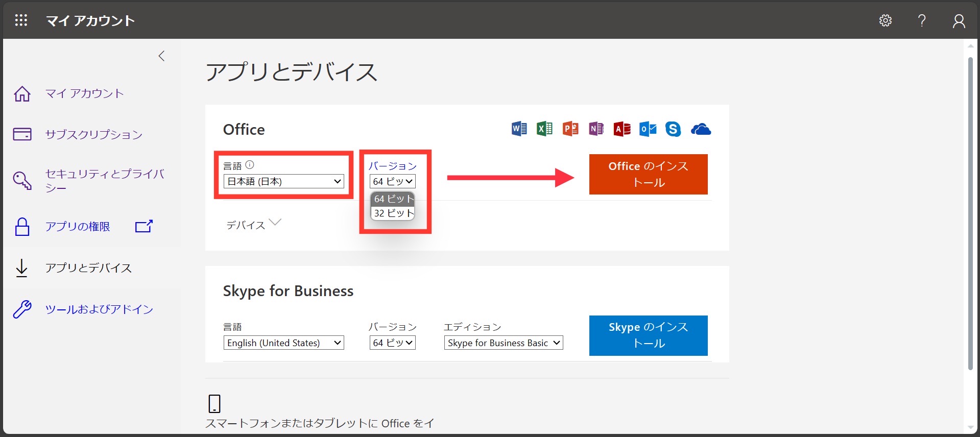
Task: Click the language info circle icon
Action: (250, 165)
